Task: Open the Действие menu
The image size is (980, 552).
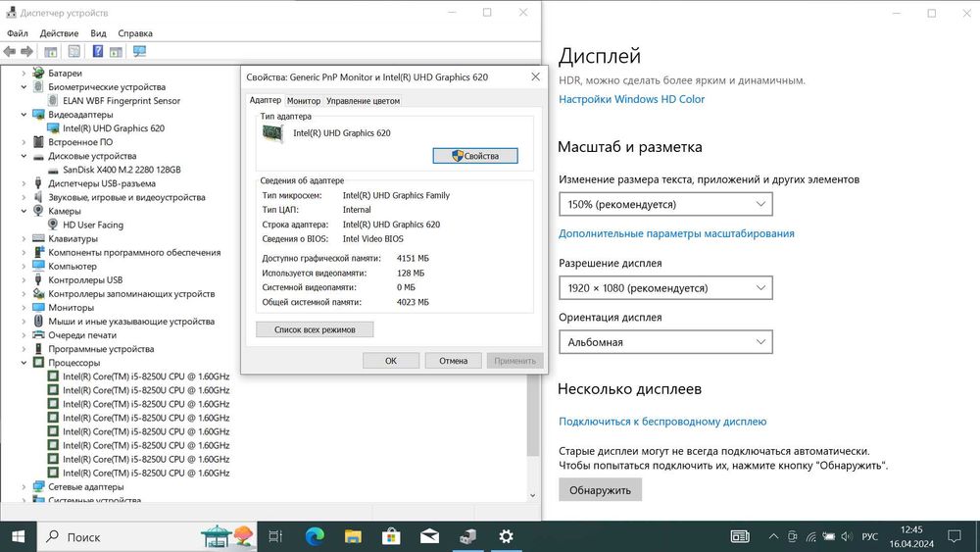Action: pos(59,33)
